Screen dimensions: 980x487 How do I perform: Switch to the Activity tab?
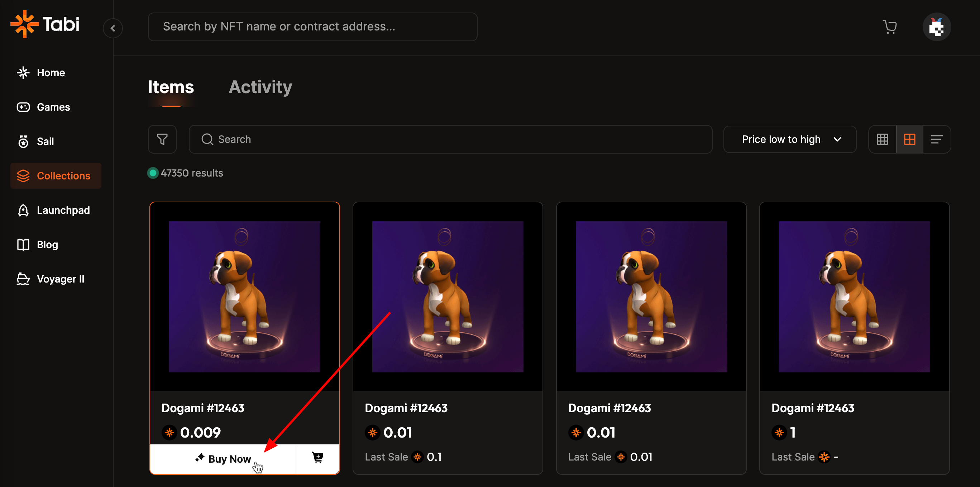260,87
